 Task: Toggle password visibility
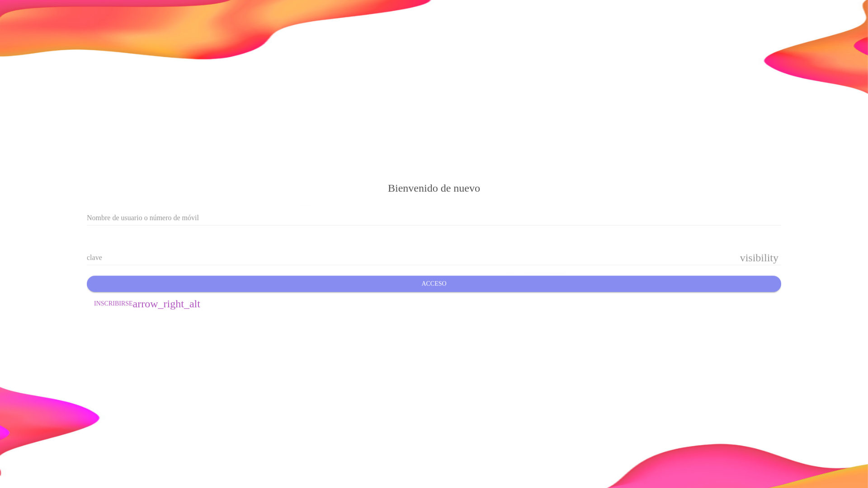pos(759,258)
